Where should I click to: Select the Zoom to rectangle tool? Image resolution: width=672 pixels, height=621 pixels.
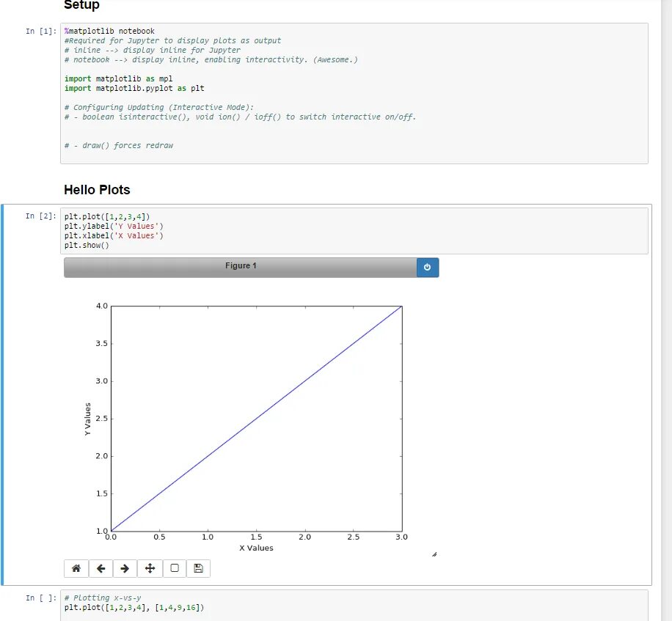click(175, 568)
